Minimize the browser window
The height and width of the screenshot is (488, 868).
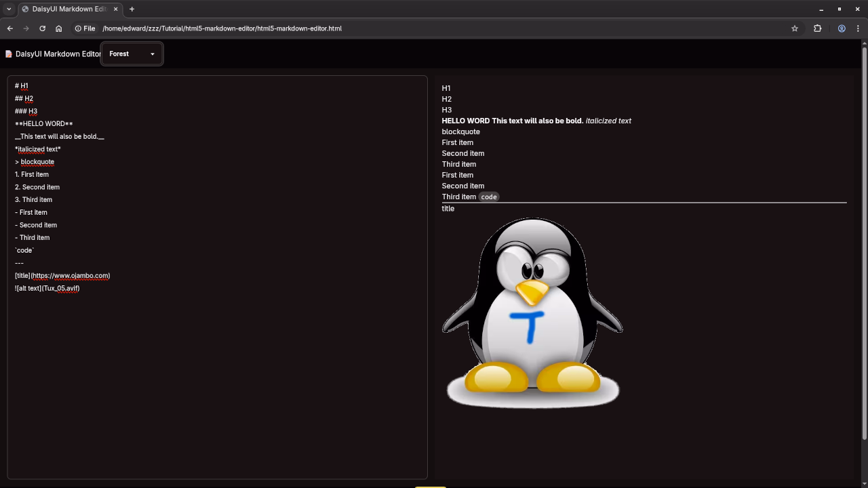pos(821,9)
